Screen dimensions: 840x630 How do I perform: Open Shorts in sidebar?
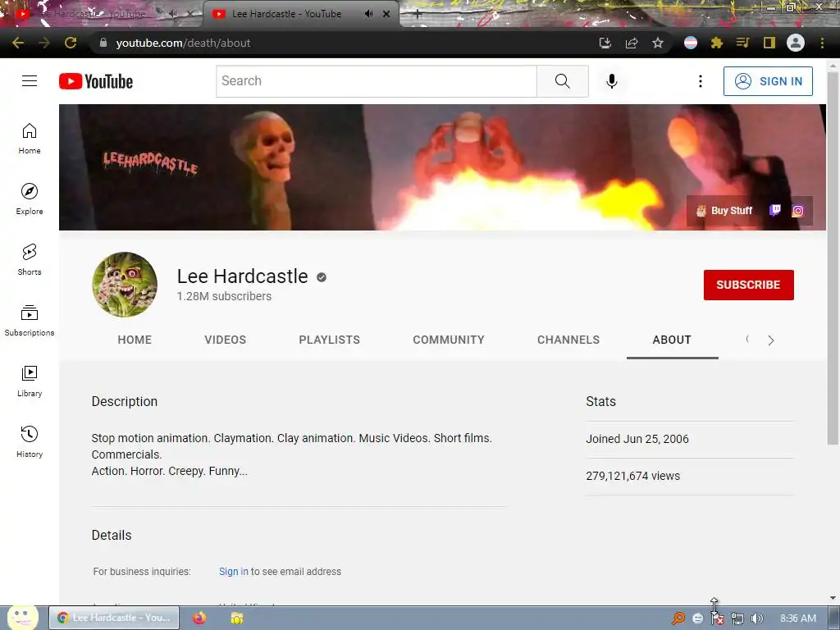tap(30, 259)
